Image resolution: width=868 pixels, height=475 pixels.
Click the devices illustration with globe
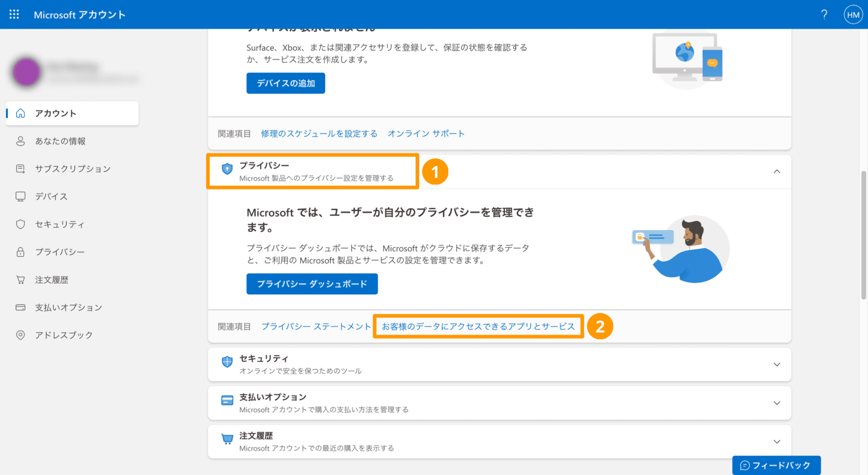pos(687,60)
